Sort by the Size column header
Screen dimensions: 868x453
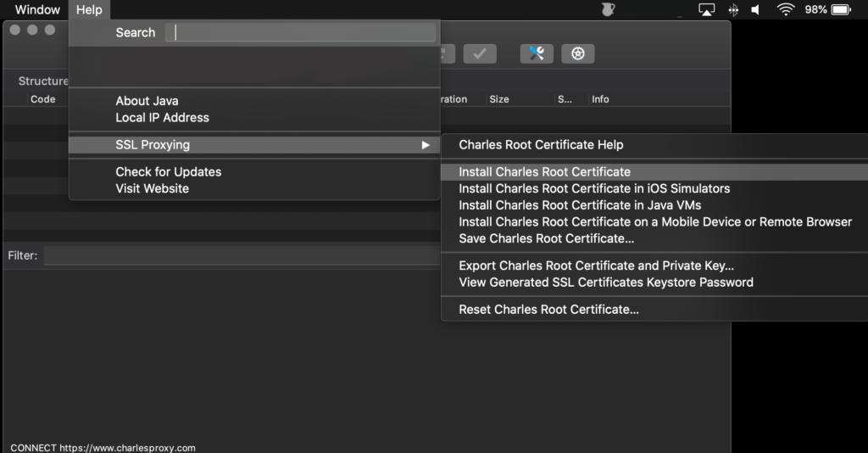pos(498,99)
